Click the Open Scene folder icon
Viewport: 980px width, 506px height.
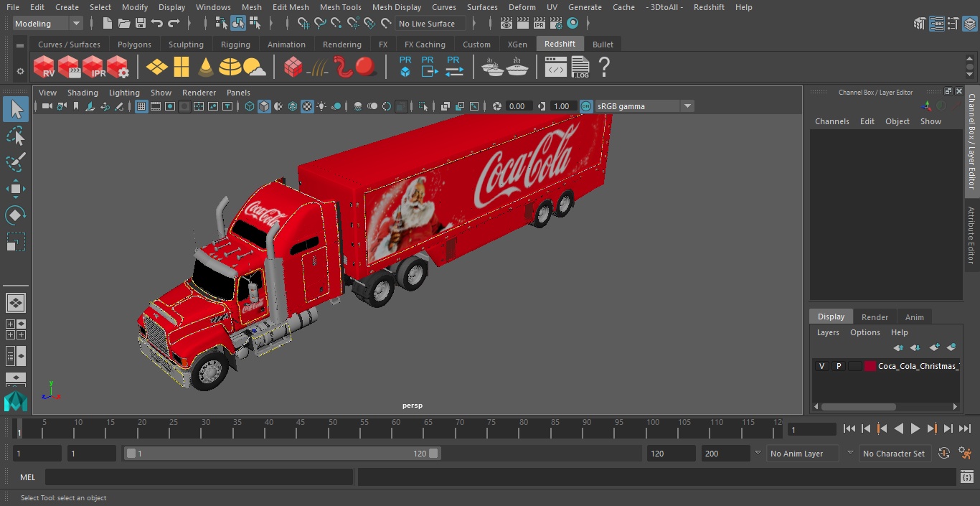[x=123, y=24]
